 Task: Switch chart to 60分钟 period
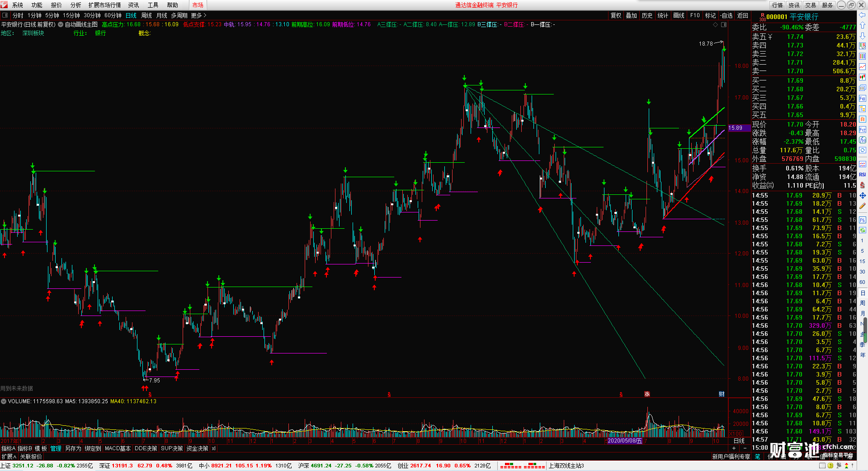(113, 15)
